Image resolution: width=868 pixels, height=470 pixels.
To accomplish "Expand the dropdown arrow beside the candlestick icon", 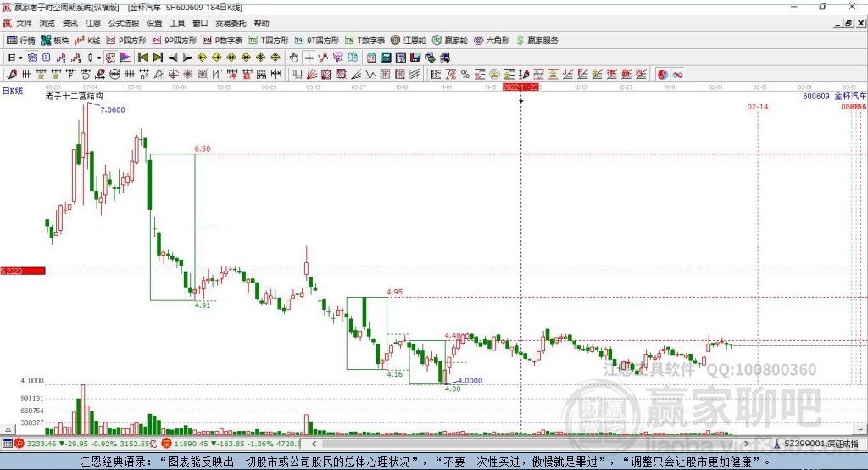I will pos(98,58).
